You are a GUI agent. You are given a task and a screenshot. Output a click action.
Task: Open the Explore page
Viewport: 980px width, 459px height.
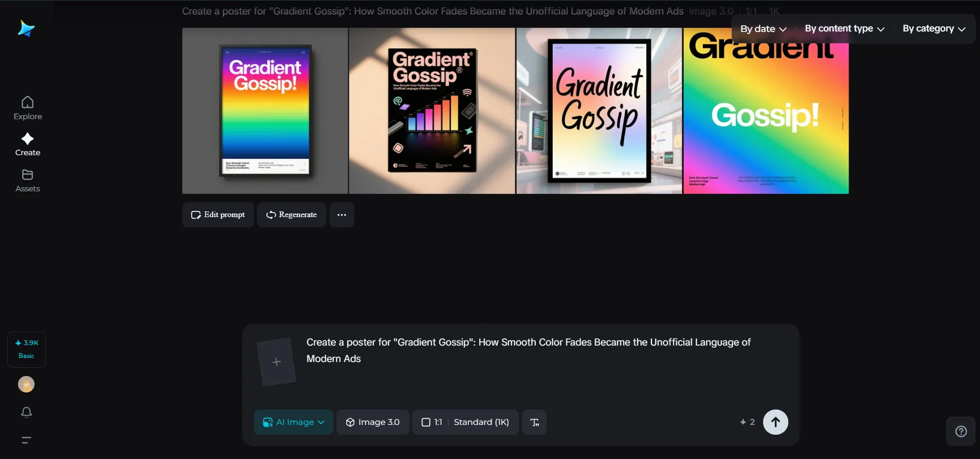[28, 108]
